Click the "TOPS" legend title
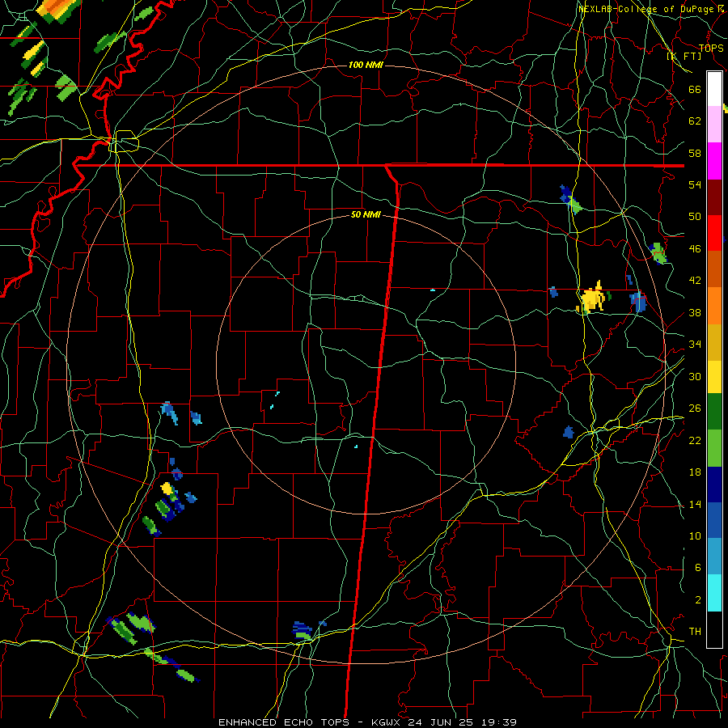The width and height of the screenshot is (728, 728). click(711, 49)
